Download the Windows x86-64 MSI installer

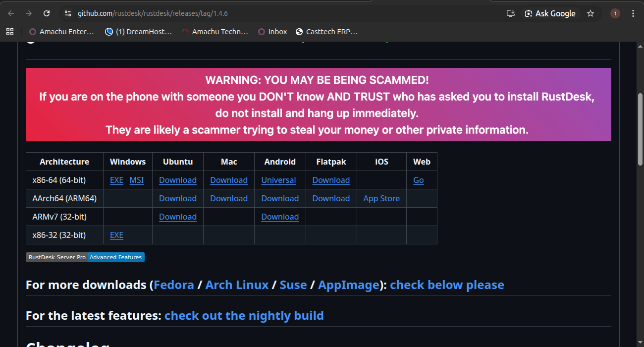tap(137, 180)
